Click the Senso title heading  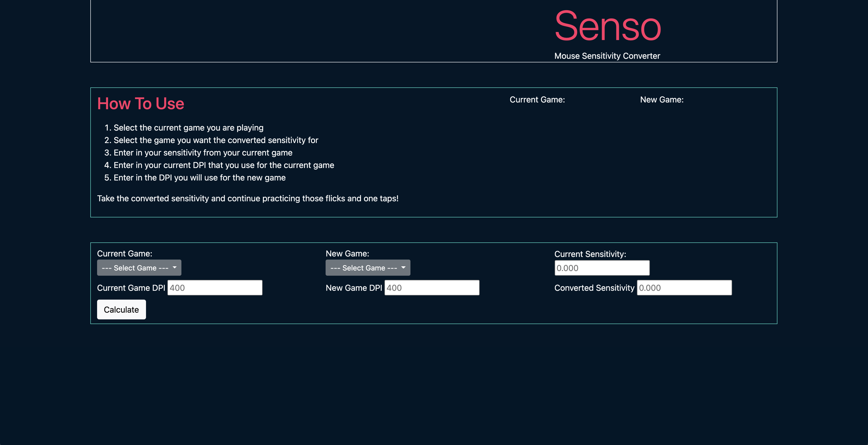tap(607, 25)
